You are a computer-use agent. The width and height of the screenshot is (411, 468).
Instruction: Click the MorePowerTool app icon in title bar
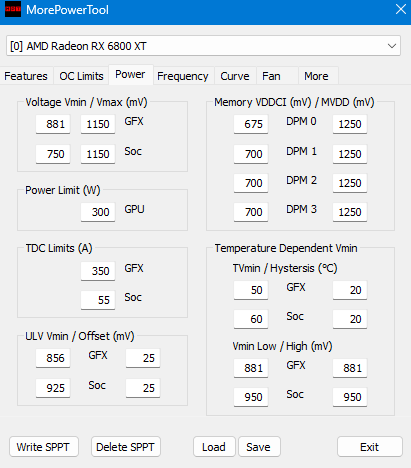pos(13,9)
